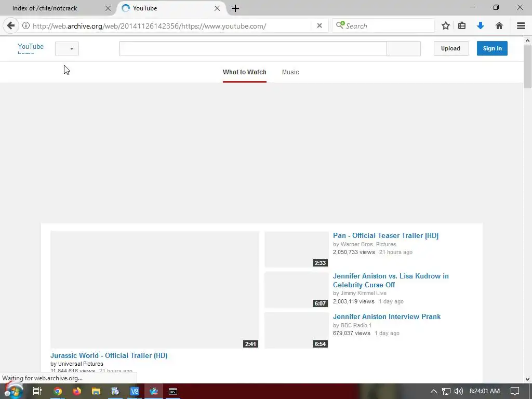Open the volume tray icon

458,391
